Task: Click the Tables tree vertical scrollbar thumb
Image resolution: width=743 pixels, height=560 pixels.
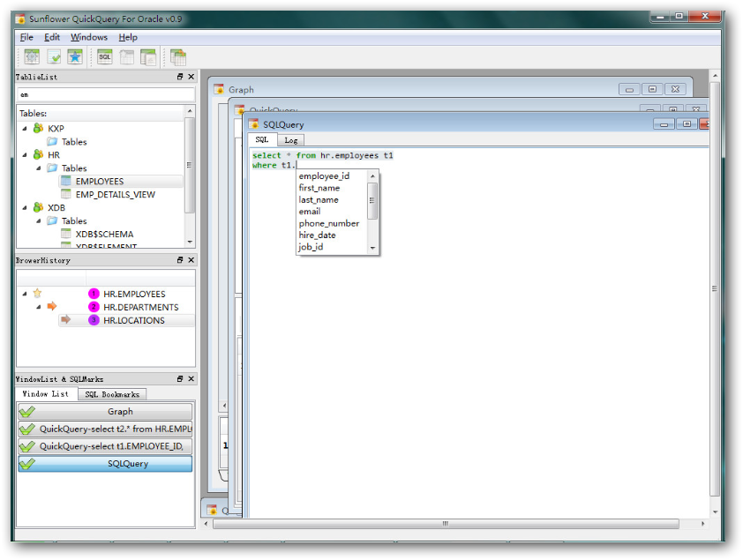Action: pyautogui.click(x=189, y=165)
